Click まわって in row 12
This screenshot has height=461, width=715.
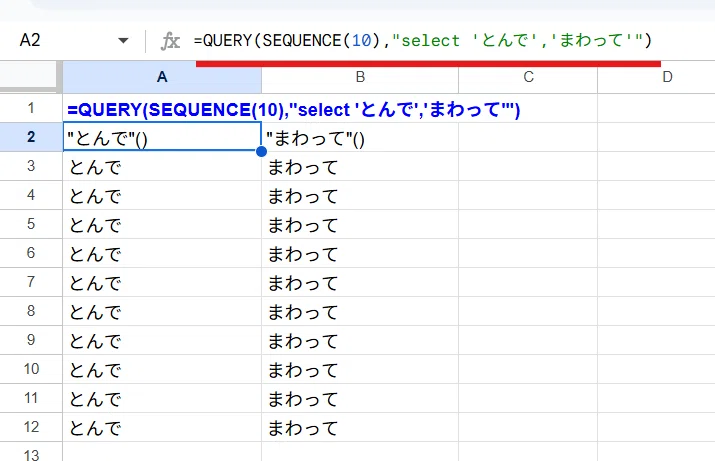click(x=303, y=428)
